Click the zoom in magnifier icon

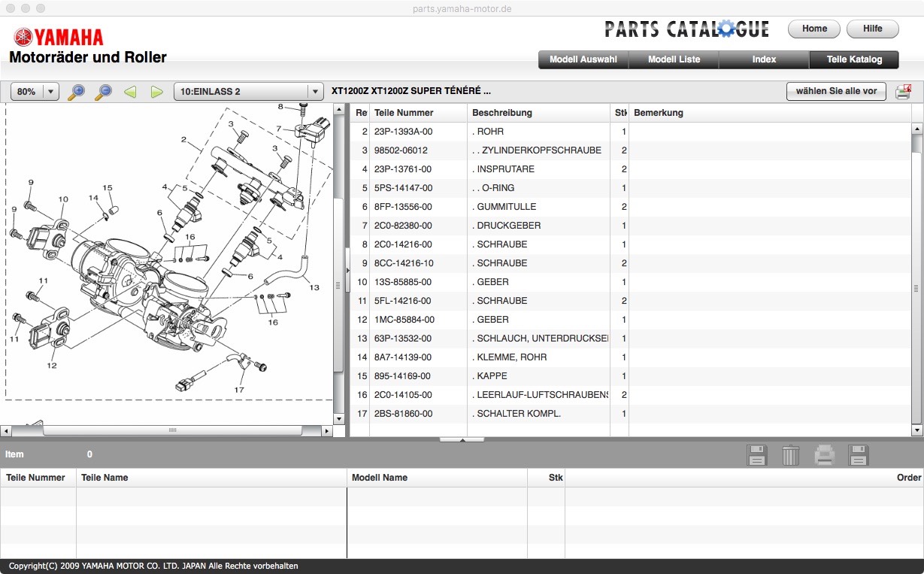tap(76, 92)
